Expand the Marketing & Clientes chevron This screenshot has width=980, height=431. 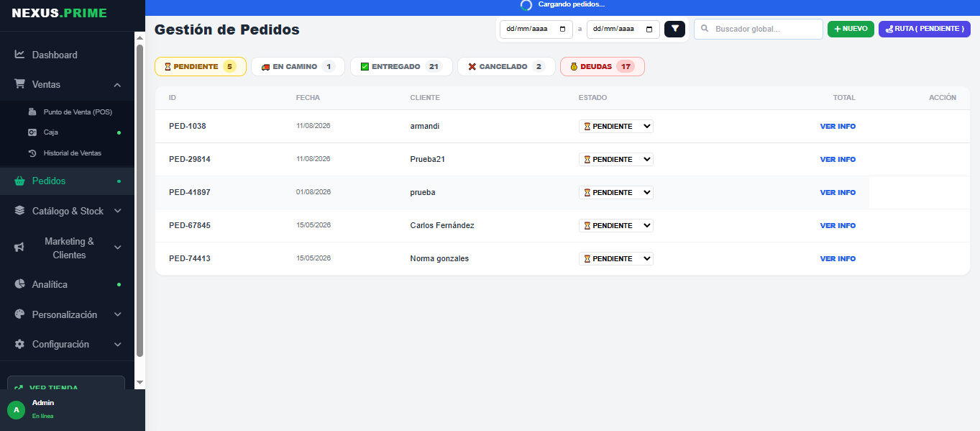coord(117,248)
